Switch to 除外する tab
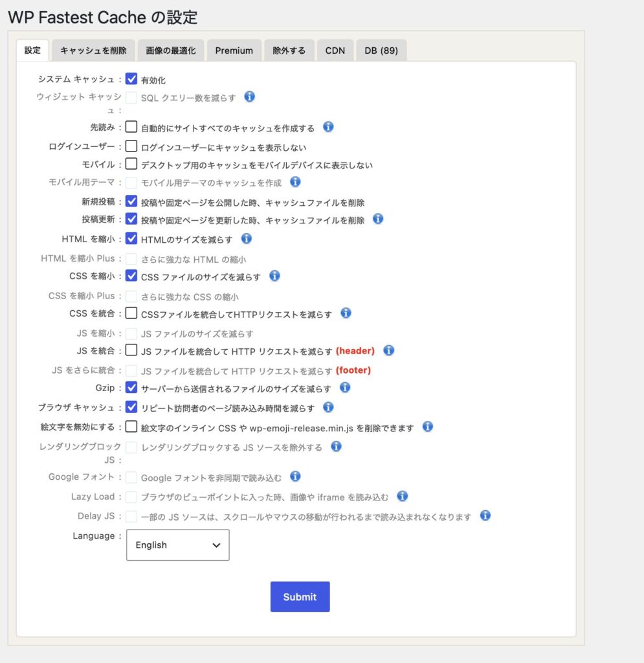Screen dimensions: 644x663 coord(289,51)
